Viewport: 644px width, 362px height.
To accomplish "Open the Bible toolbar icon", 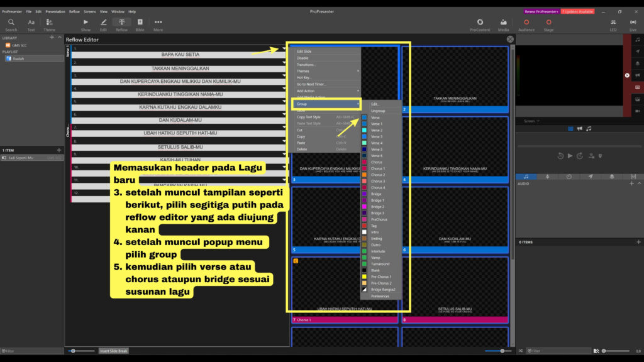I will pyautogui.click(x=140, y=25).
